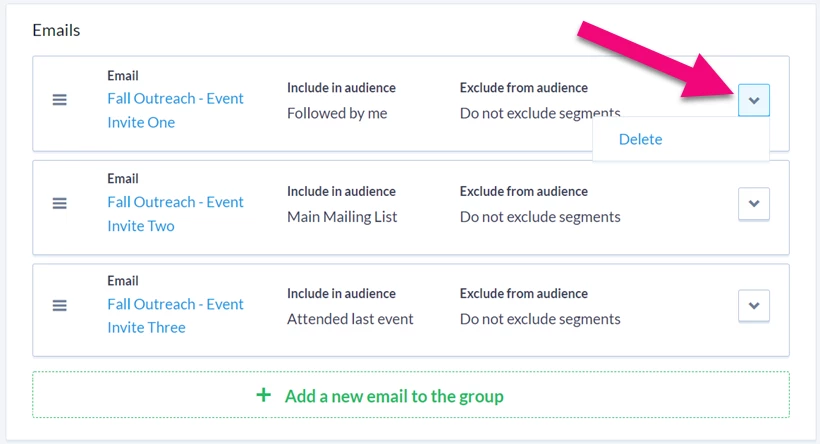Collapse the dropdown for Invite One email
The width and height of the screenshot is (820, 444).
coord(754,100)
